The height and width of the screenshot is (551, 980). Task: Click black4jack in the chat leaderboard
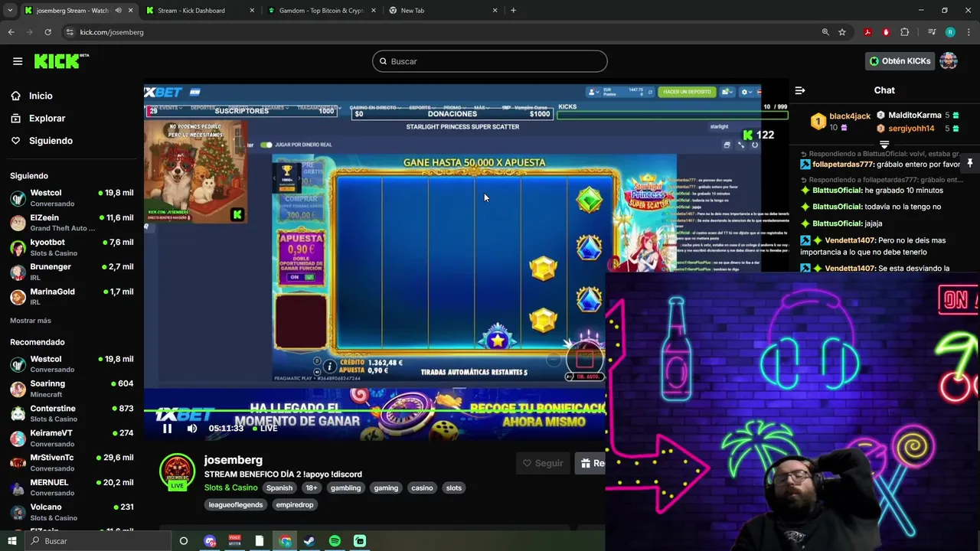[x=850, y=116]
